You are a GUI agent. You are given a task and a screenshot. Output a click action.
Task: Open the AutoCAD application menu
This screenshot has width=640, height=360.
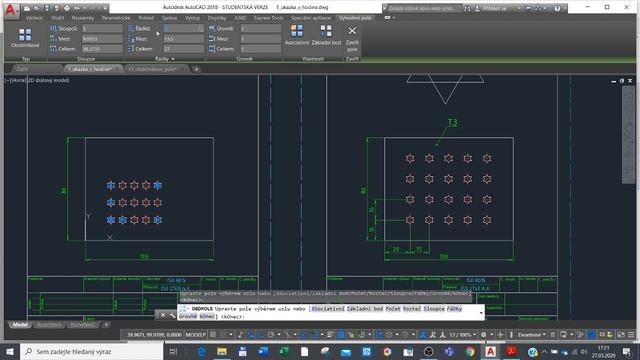[x=10, y=10]
